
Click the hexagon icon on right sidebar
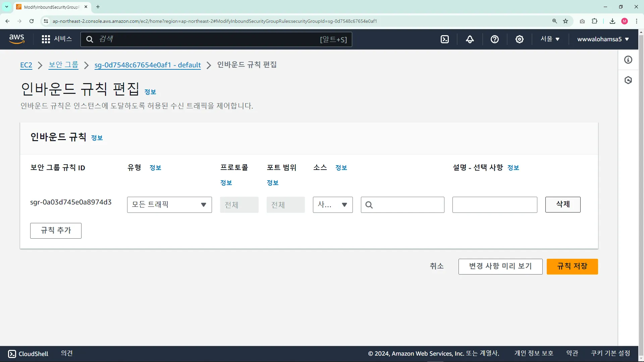coord(628,80)
